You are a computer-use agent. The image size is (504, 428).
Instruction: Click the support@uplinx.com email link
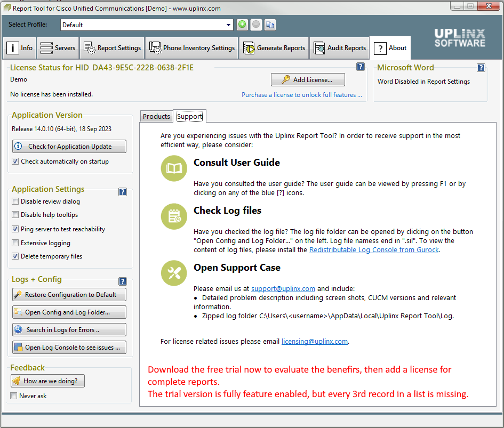[283, 288]
